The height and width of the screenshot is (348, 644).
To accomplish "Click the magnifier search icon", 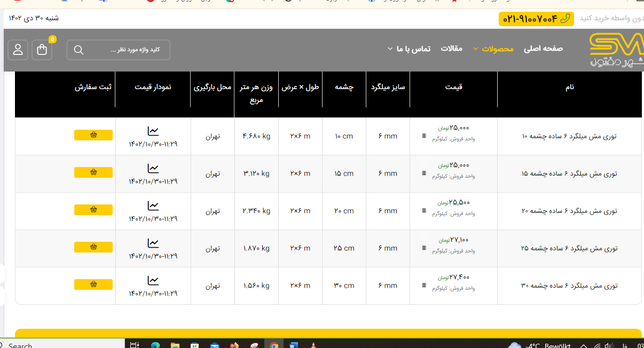I will [x=78, y=50].
